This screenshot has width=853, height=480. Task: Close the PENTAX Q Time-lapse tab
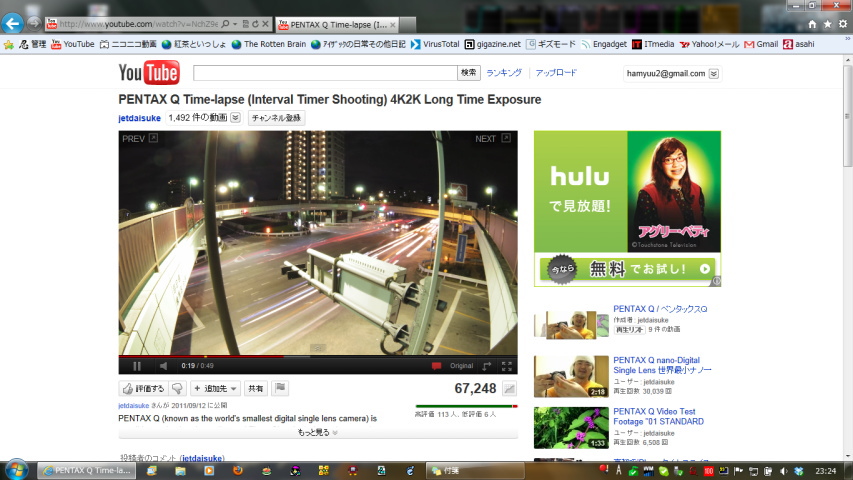tap(393, 25)
